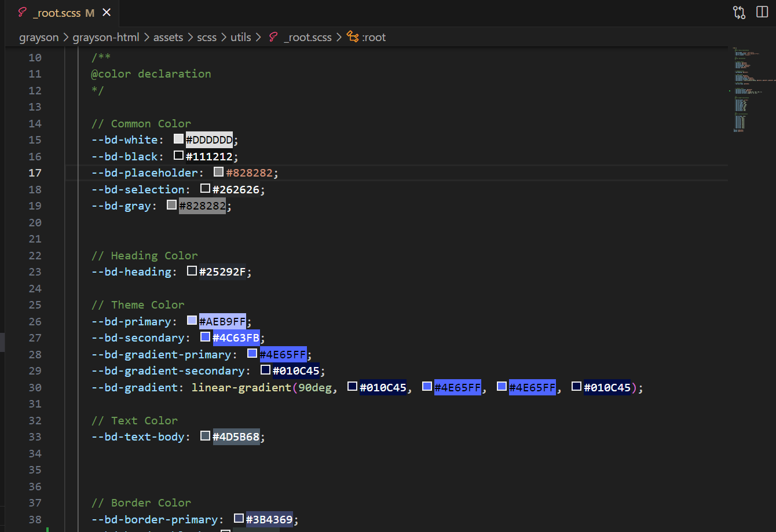Click the Open Changes compare icon
The width and height of the screenshot is (776, 532).
coord(739,13)
